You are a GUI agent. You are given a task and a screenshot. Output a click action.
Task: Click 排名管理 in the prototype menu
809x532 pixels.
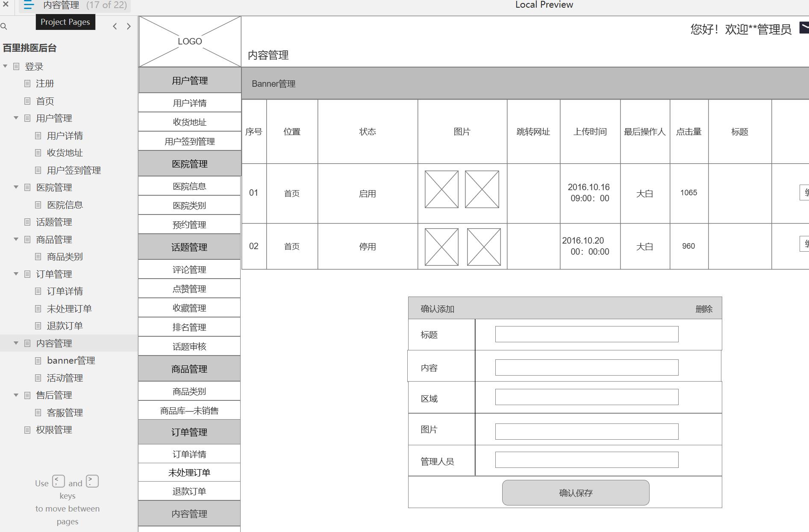189,327
